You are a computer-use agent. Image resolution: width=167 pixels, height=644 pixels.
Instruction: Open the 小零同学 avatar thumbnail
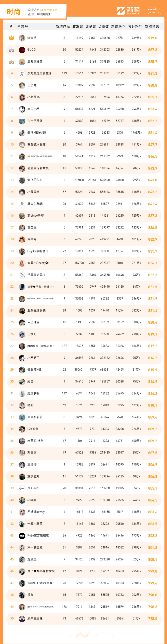pos(22,192)
